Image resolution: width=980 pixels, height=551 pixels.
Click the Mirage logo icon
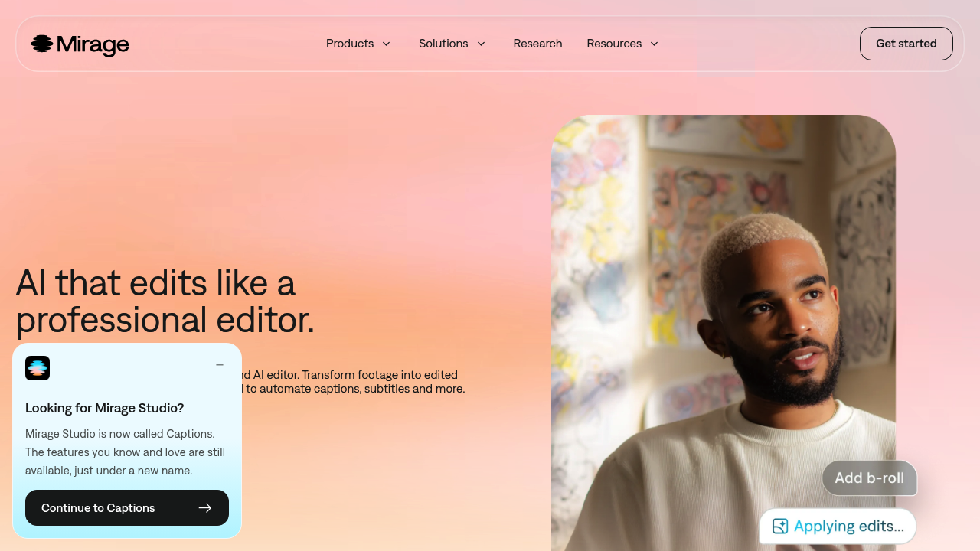coord(41,44)
